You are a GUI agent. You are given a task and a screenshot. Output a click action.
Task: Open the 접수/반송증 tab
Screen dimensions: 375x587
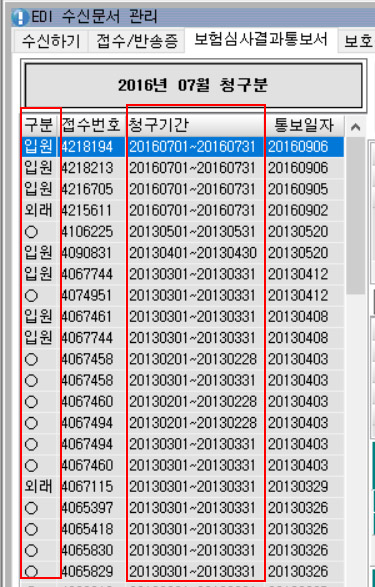point(137,41)
